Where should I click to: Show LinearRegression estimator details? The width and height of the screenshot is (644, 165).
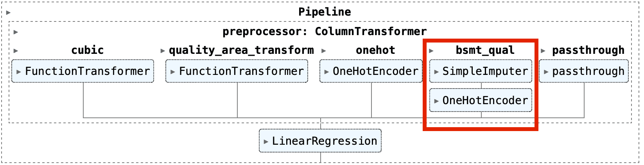pos(324,141)
